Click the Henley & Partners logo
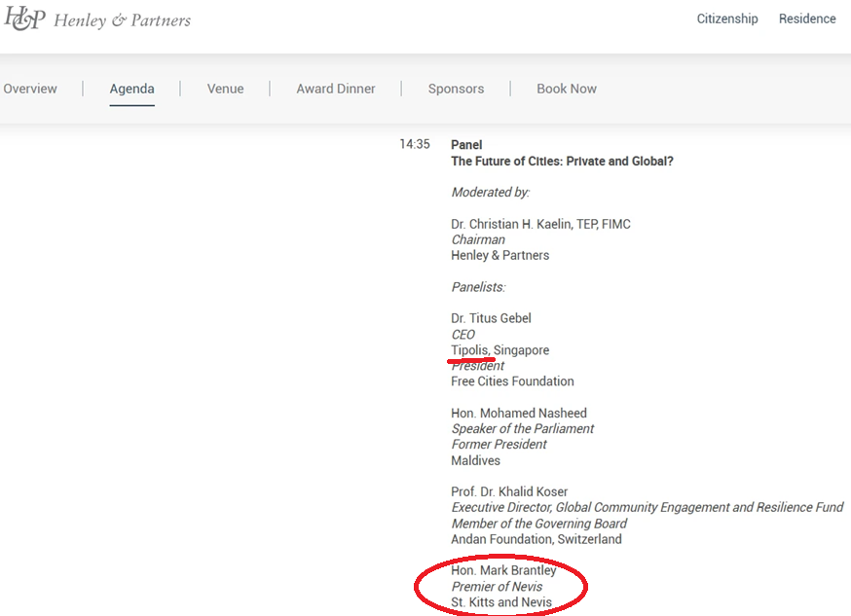 [x=97, y=19]
